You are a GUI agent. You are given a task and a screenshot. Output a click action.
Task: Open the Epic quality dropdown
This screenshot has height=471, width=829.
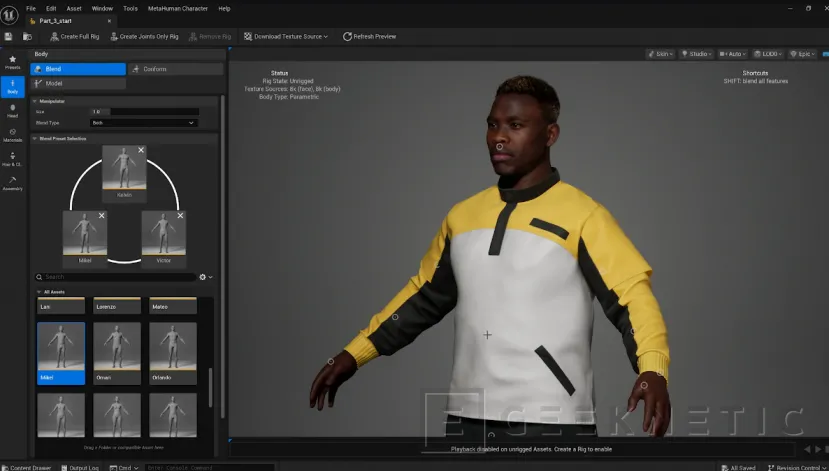coord(803,54)
